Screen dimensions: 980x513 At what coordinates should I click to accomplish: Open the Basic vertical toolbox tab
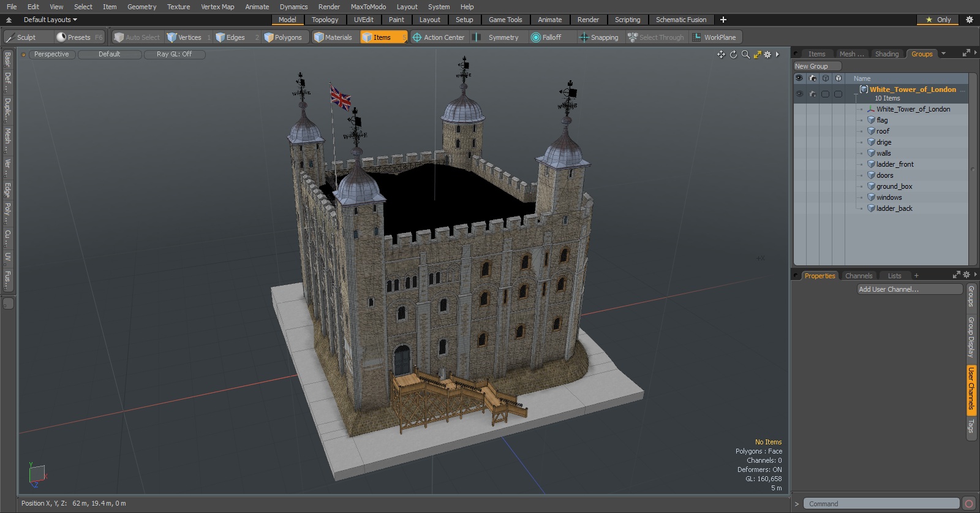(7, 59)
